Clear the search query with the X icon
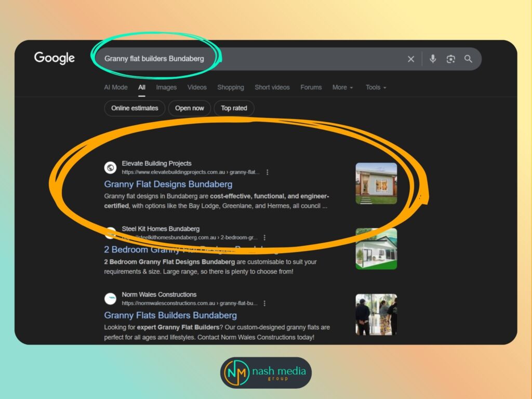The height and width of the screenshot is (399, 532). 410,59
